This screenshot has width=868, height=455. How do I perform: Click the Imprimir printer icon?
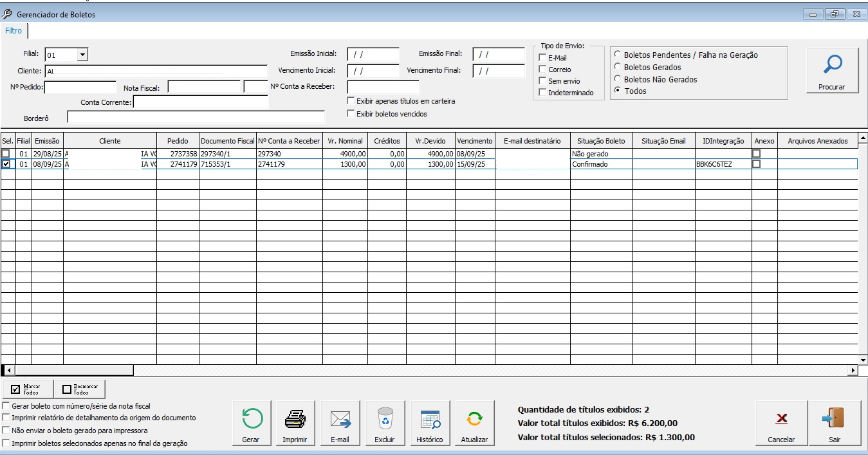(x=295, y=419)
